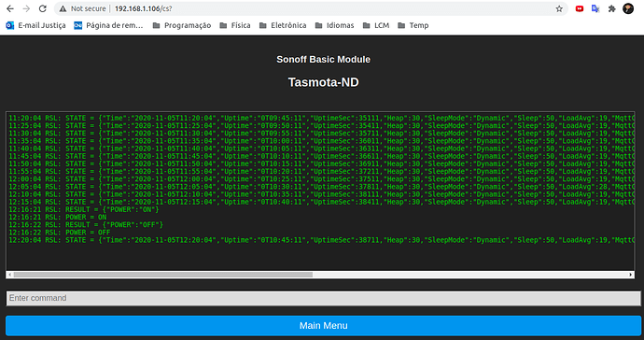Click the Enter command input field
644x340 pixels.
(x=323, y=298)
